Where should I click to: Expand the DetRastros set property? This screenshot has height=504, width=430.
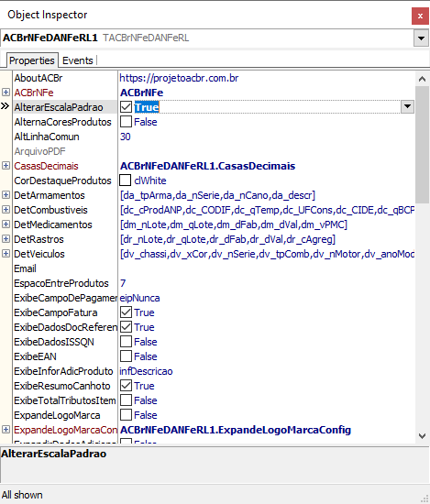point(6,239)
